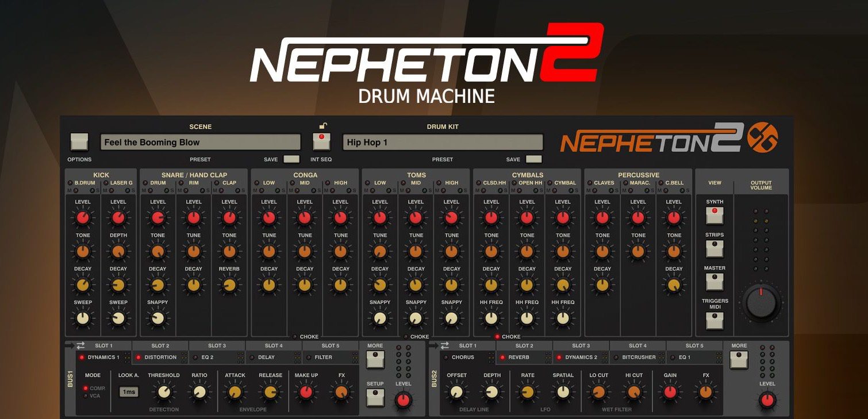
Task: Solo the OPEN HH channel
Action: click(x=535, y=190)
